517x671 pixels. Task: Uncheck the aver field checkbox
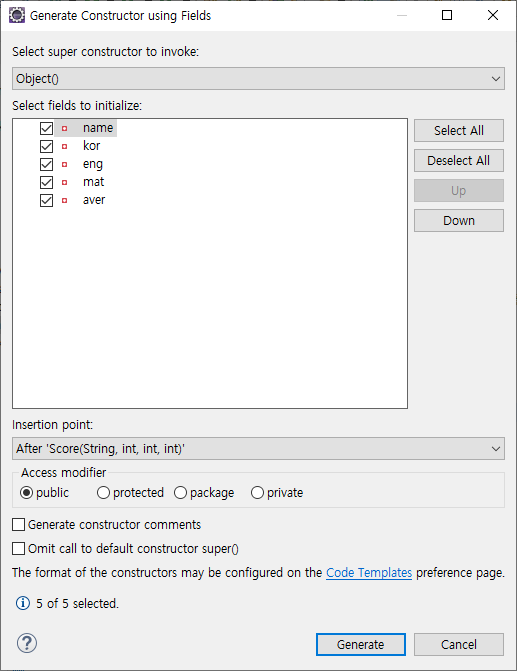coord(46,200)
